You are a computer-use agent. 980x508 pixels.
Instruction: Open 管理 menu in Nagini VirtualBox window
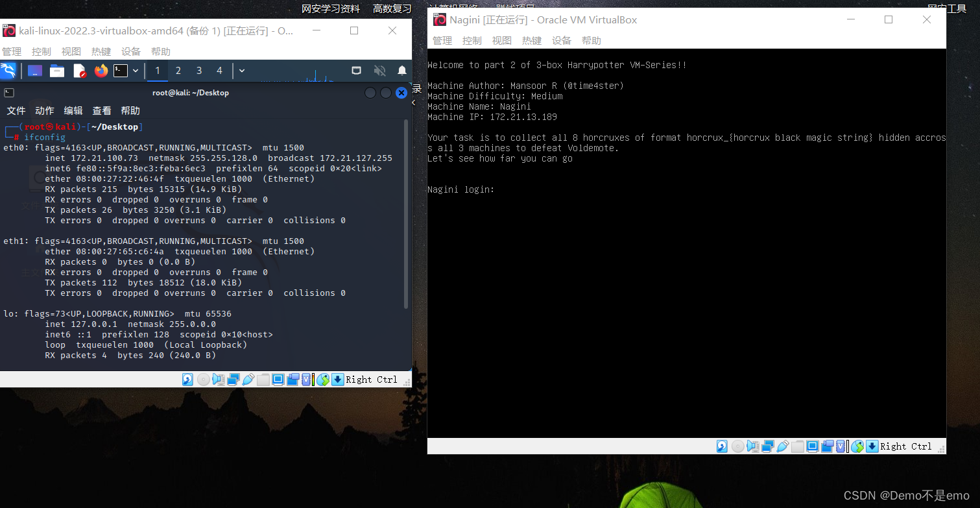pyautogui.click(x=442, y=41)
